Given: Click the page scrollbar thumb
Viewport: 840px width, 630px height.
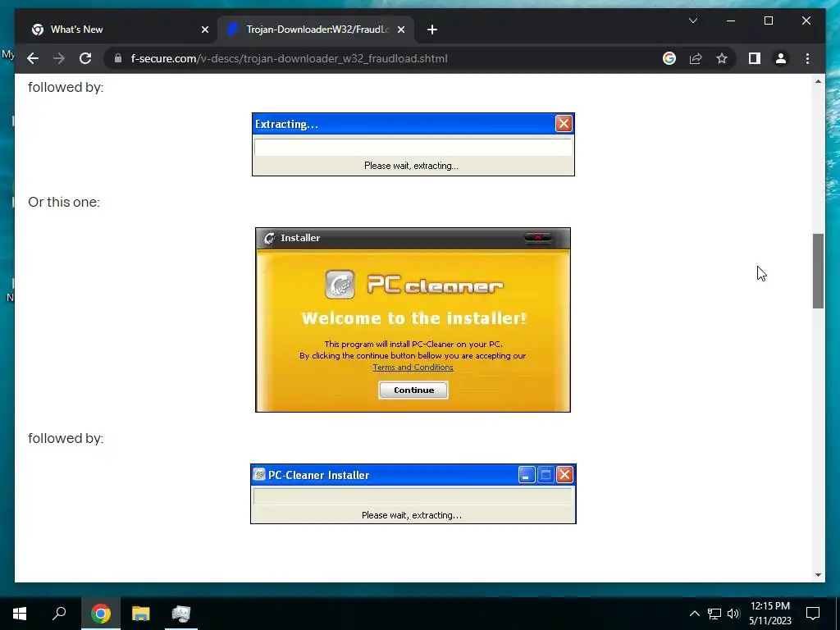Looking at the screenshot, I should [818, 271].
